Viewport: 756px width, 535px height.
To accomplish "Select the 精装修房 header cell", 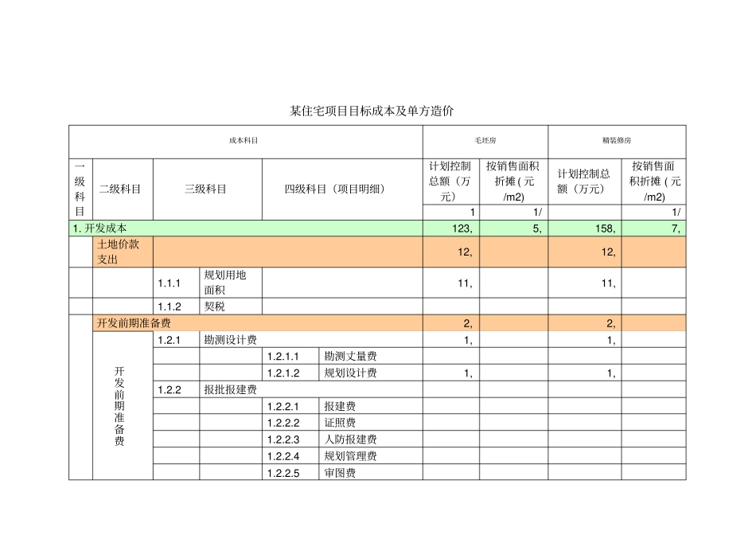I will 617,142.
